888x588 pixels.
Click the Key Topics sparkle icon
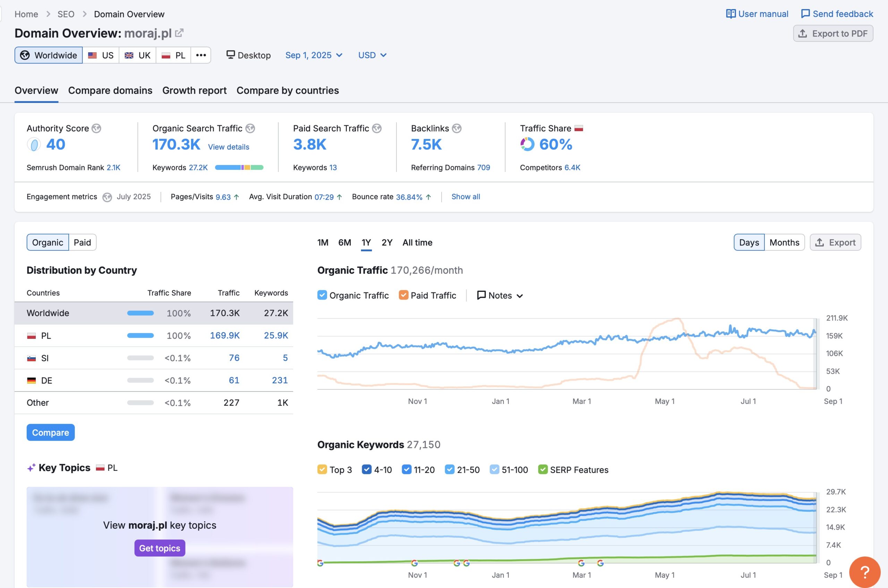31,467
